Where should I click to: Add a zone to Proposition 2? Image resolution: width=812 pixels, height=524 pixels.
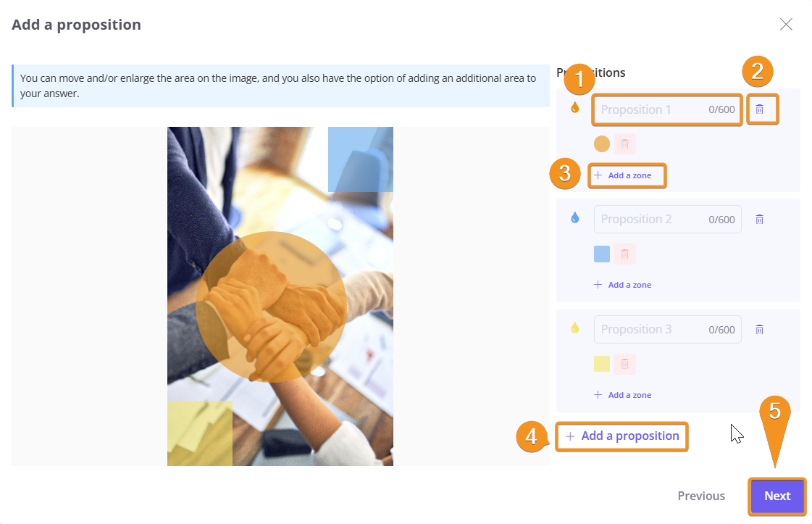pyautogui.click(x=623, y=285)
